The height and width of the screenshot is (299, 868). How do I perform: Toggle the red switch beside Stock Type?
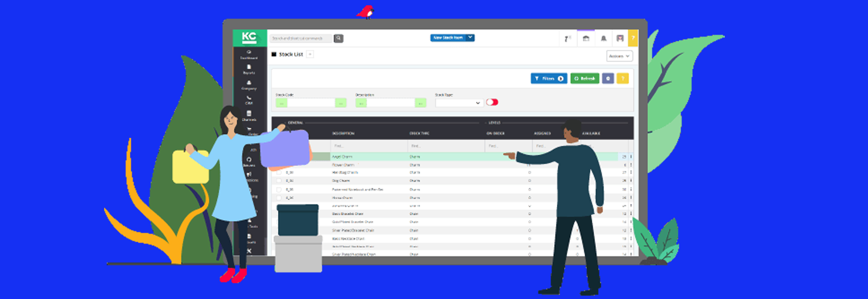(492, 102)
